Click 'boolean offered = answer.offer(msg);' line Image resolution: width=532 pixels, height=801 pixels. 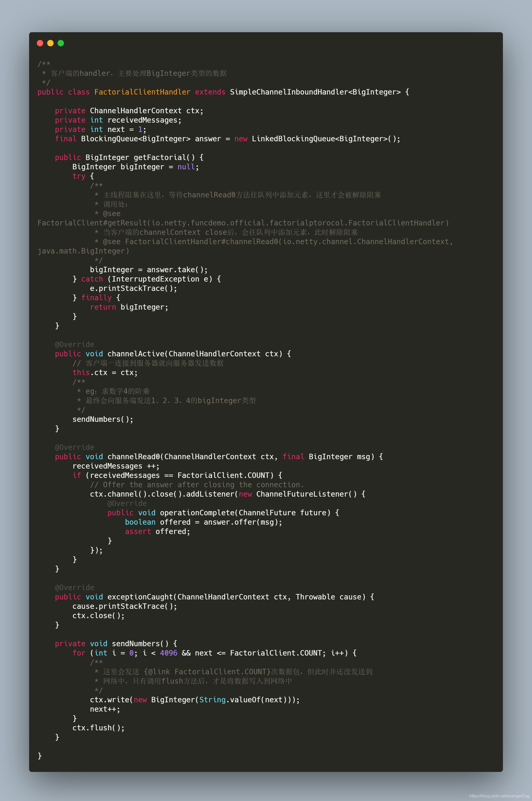coord(203,522)
